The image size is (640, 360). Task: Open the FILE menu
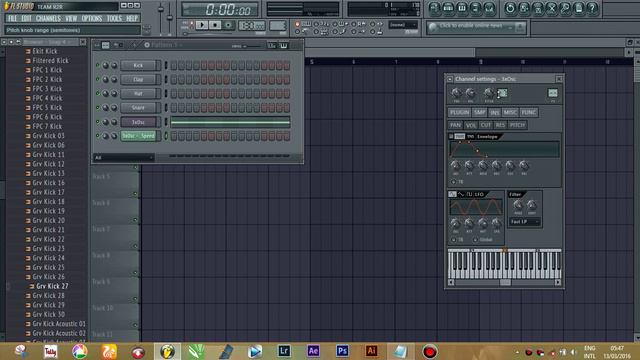tap(12, 18)
